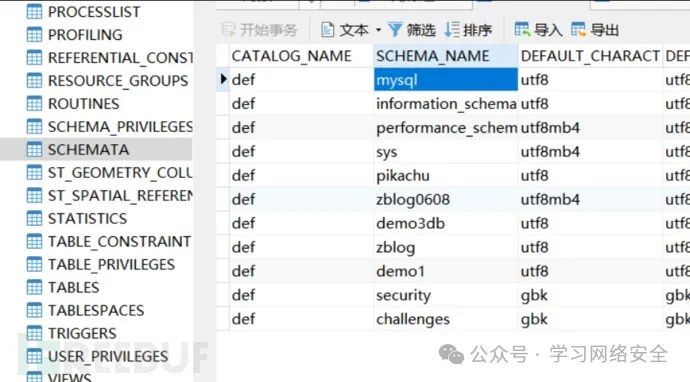Open the ROUTINES table entry

click(x=84, y=104)
